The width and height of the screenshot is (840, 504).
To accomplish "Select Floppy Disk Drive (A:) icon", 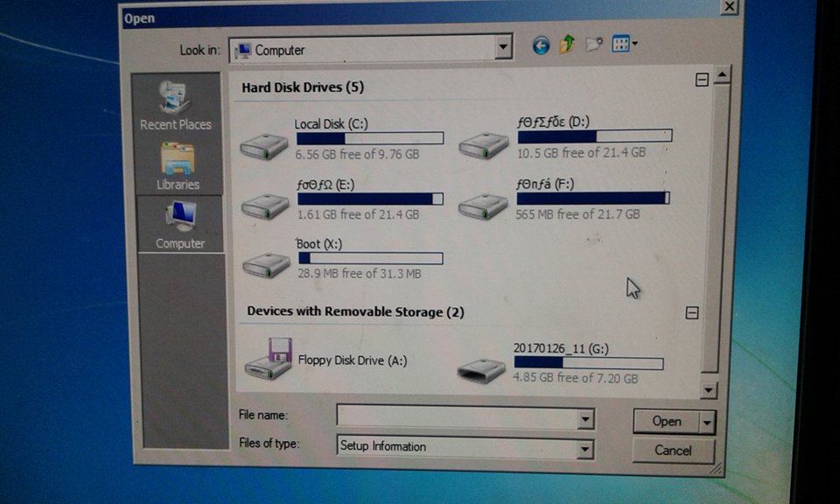I will coord(269,359).
